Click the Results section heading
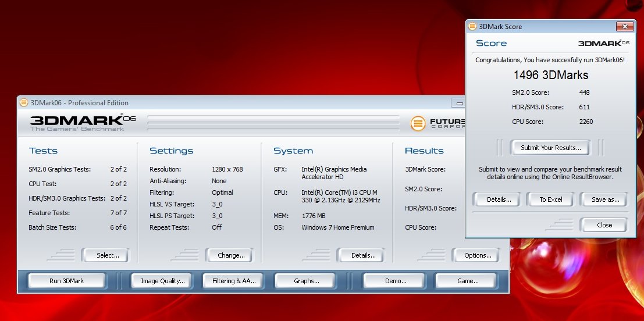The width and height of the screenshot is (644, 321). pos(424,151)
